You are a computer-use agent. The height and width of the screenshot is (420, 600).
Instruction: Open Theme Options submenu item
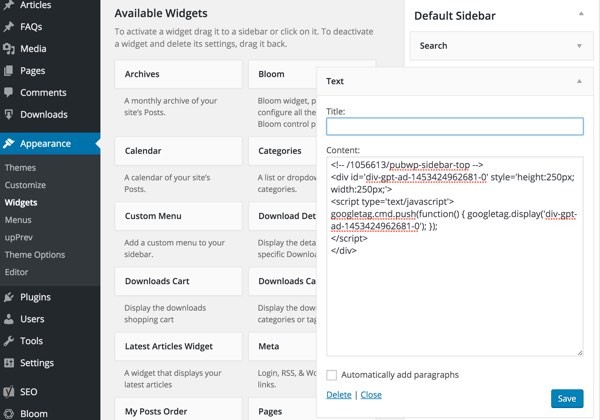click(x=35, y=255)
